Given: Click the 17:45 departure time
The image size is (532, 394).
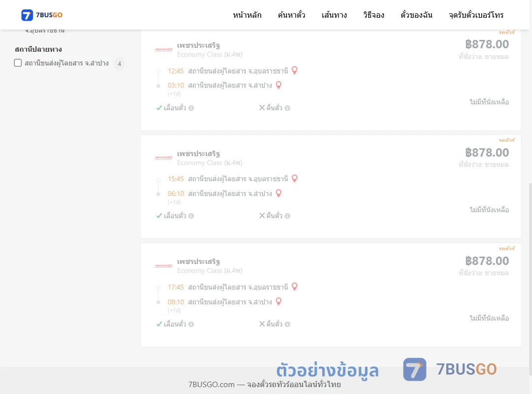Looking at the screenshot, I should point(176,288).
